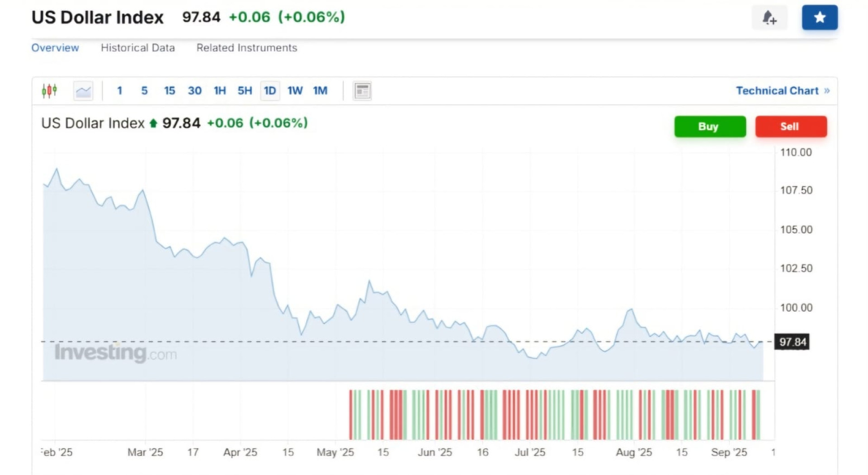Toggle the 1W timeframe interval
Screen dimensions: 868x475
[295, 91]
